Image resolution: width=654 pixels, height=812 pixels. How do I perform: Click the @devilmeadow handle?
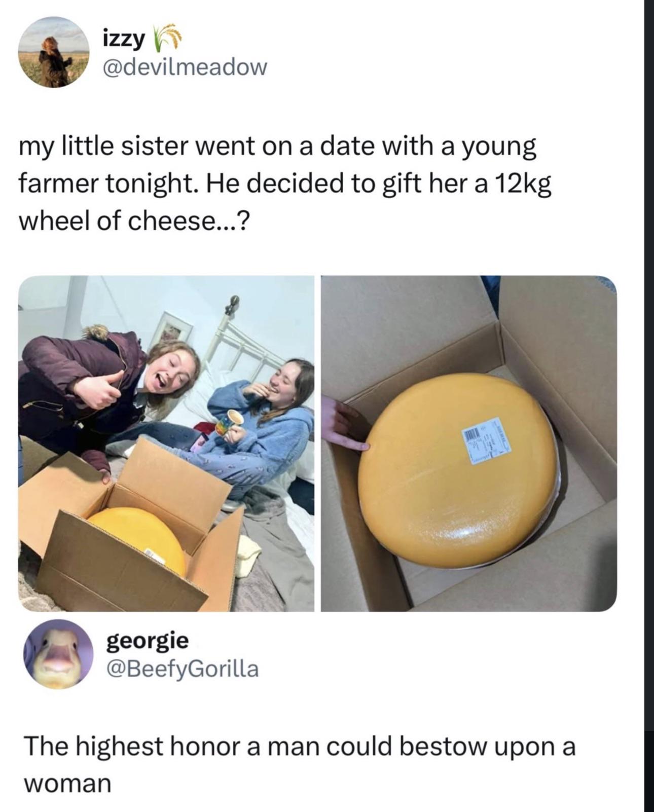(x=184, y=66)
